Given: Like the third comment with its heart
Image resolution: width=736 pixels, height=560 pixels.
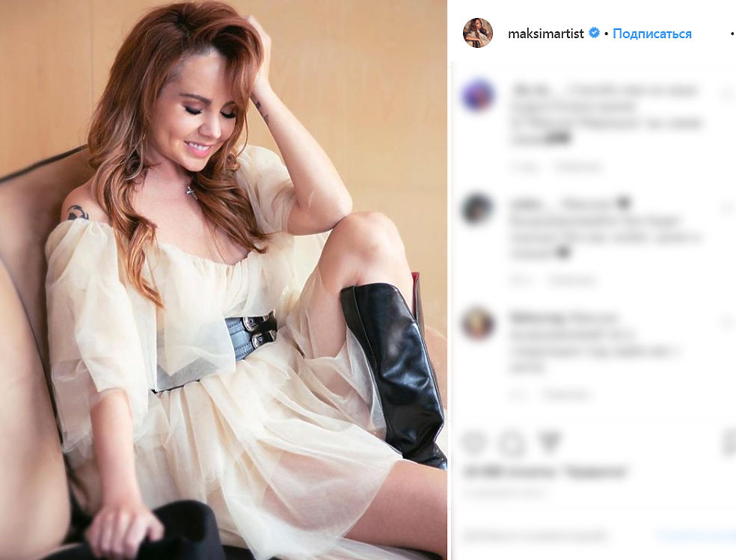Looking at the screenshot, I should (728, 321).
